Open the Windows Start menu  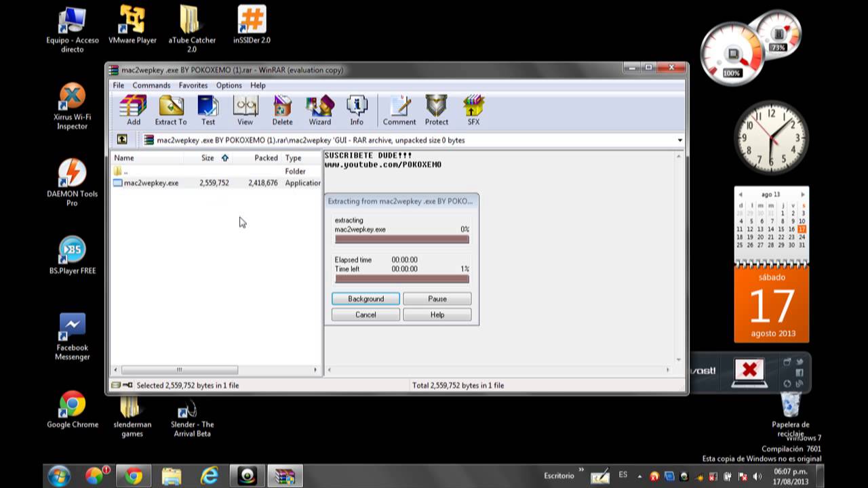click(59, 476)
